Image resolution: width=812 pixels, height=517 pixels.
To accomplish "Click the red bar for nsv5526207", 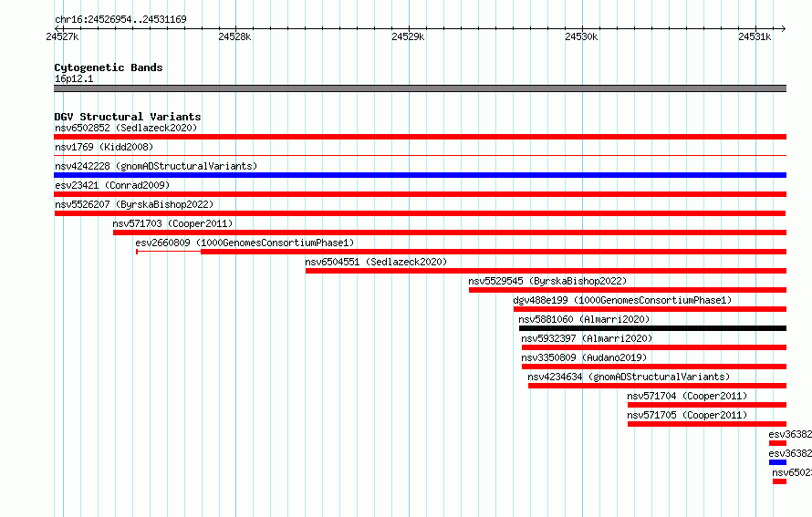I will (x=420, y=213).
